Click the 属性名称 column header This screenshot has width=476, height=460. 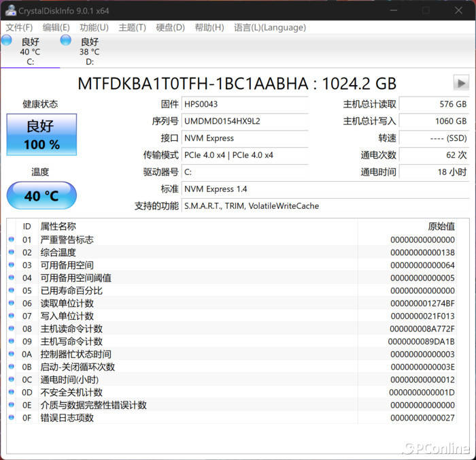(x=58, y=227)
